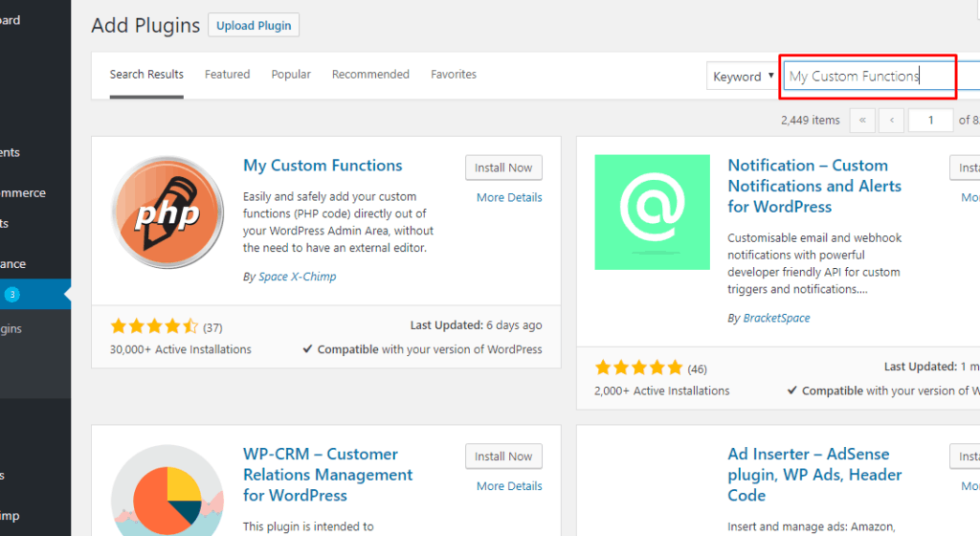The image size is (980, 536).
Task: Click the previous page single-arrow pagination button
Action: coord(892,120)
